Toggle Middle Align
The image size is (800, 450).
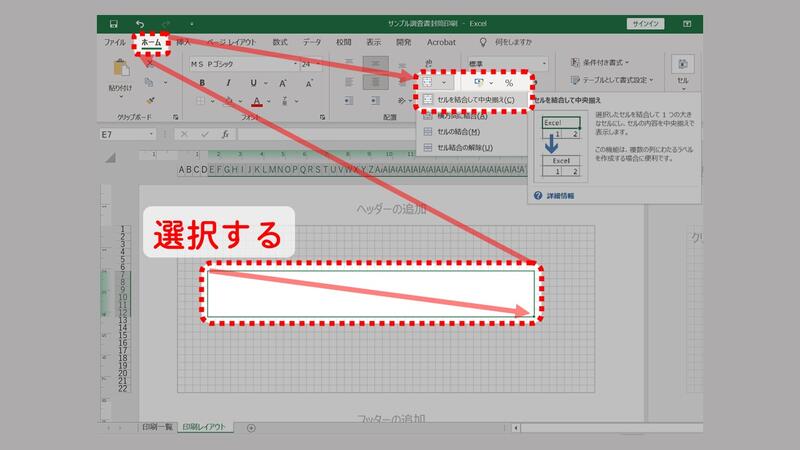(376, 63)
